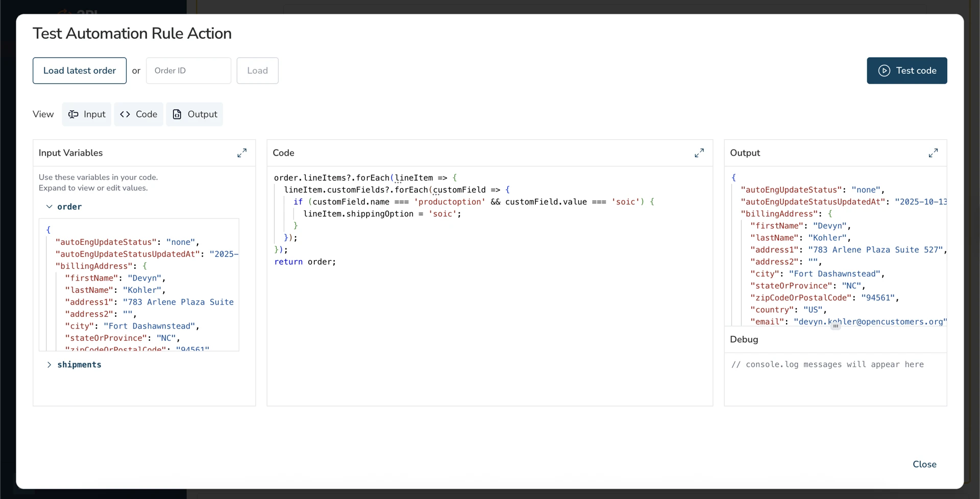Screen dimensions: 980x499
Task: Click "billingAddress" line in Output panel
Action: tap(787, 214)
